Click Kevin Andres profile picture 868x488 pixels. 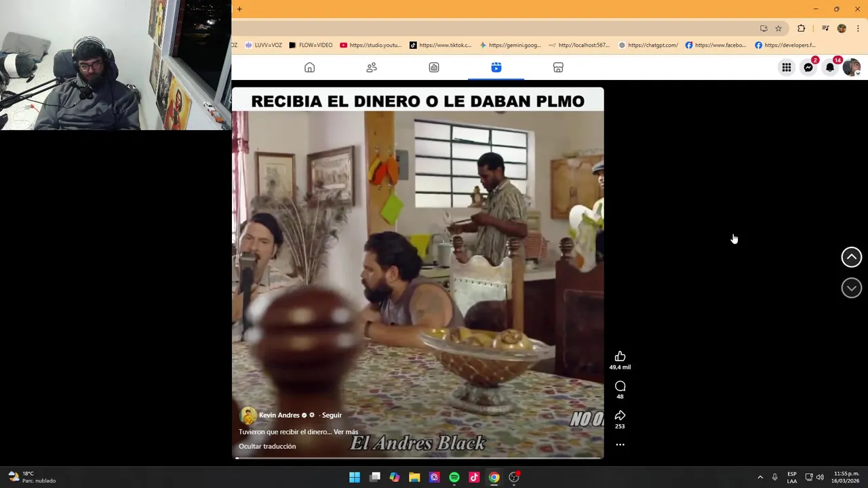coord(248,415)
